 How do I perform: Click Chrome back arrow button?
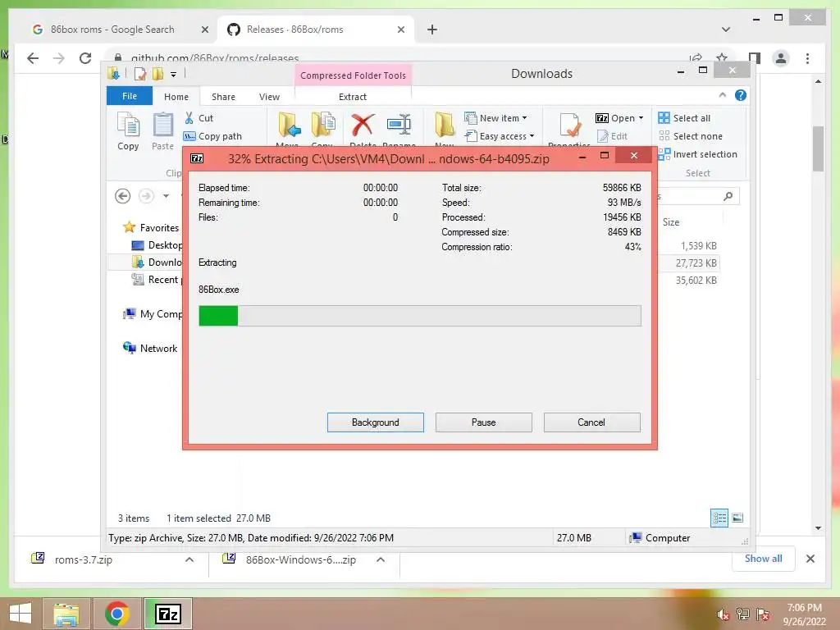pyautogui.click(x=33, y=58)
